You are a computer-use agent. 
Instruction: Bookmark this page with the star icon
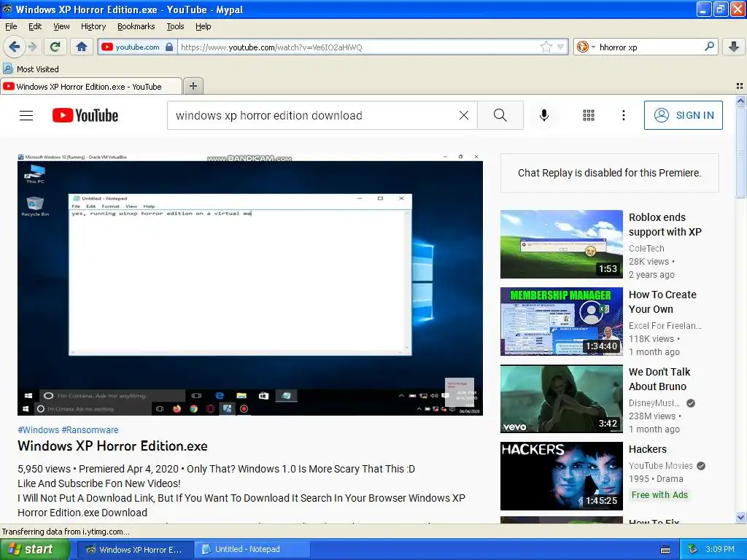546,47
